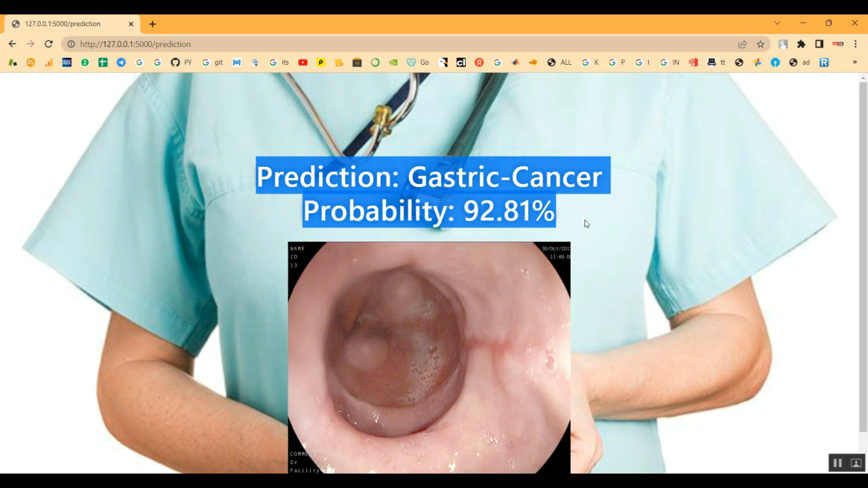Open the Yandex Browser bookmark
The image size is (868, 488).
click(479, 62)
